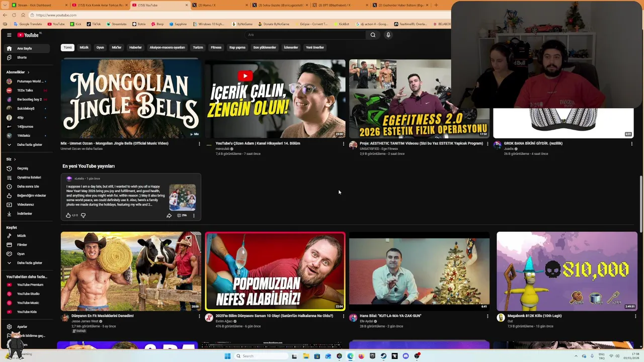
Task: Open 140journos subscription channel
Action: click(26, 127)
